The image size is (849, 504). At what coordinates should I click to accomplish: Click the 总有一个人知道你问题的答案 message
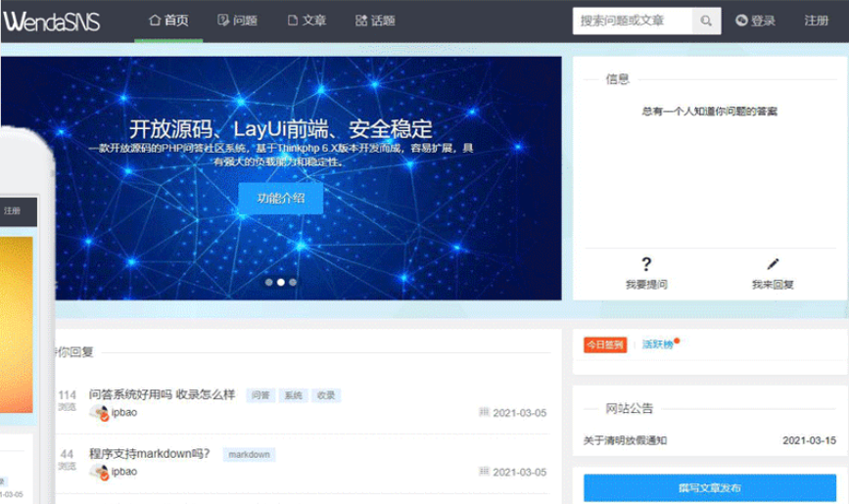(x=709, y=112)
